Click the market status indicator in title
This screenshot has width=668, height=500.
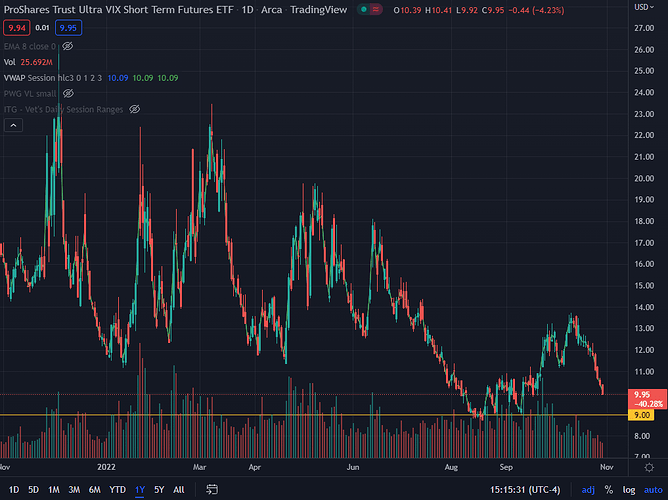coord(363,9)
